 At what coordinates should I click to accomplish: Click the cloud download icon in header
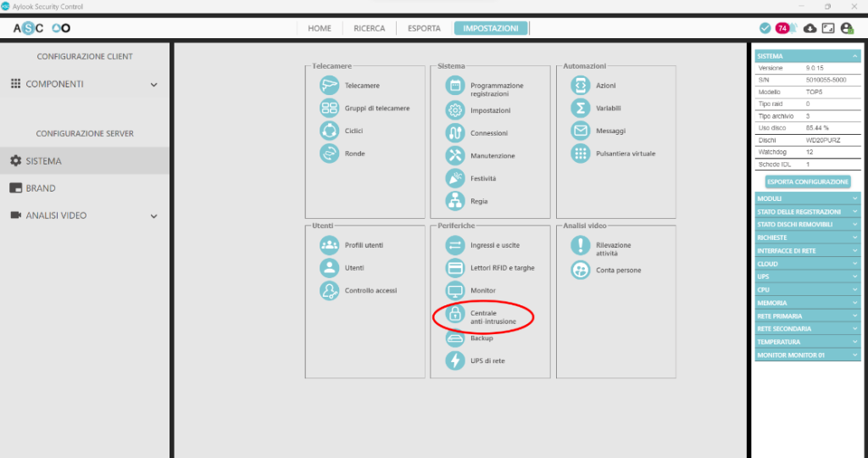pos(810,28)
